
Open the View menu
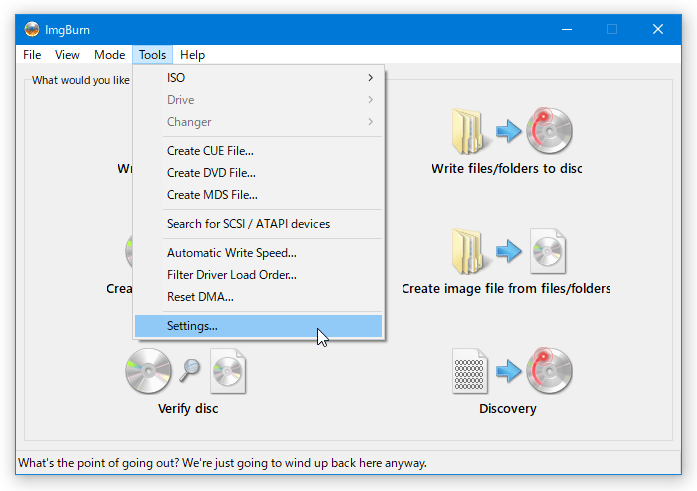coord(67,55)
